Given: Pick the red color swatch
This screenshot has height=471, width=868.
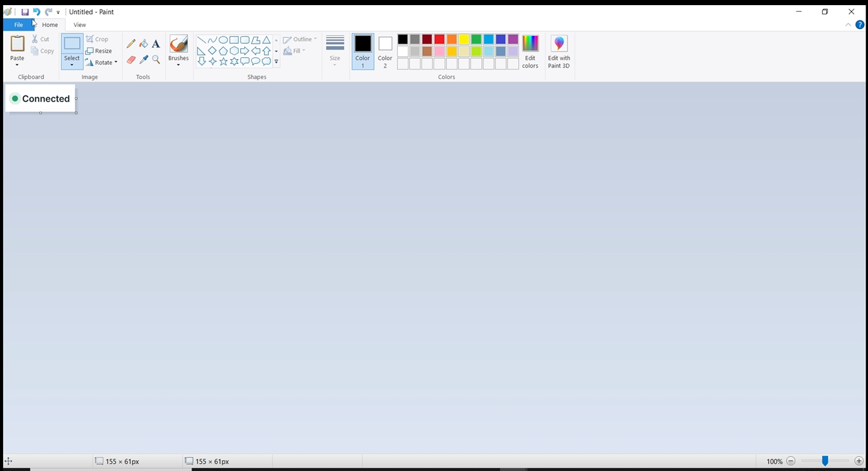Looking at the screenshot, I should click(439, 39).
